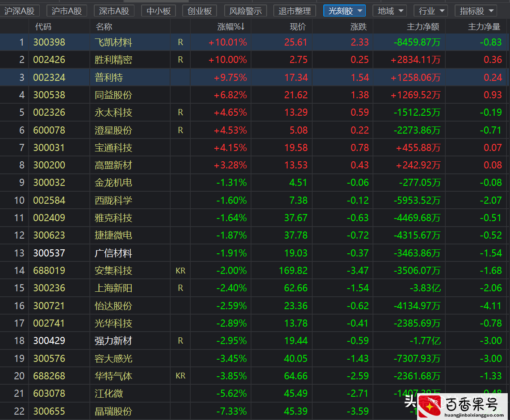
Task: Click stock code 603078
Action: point(49,393)
